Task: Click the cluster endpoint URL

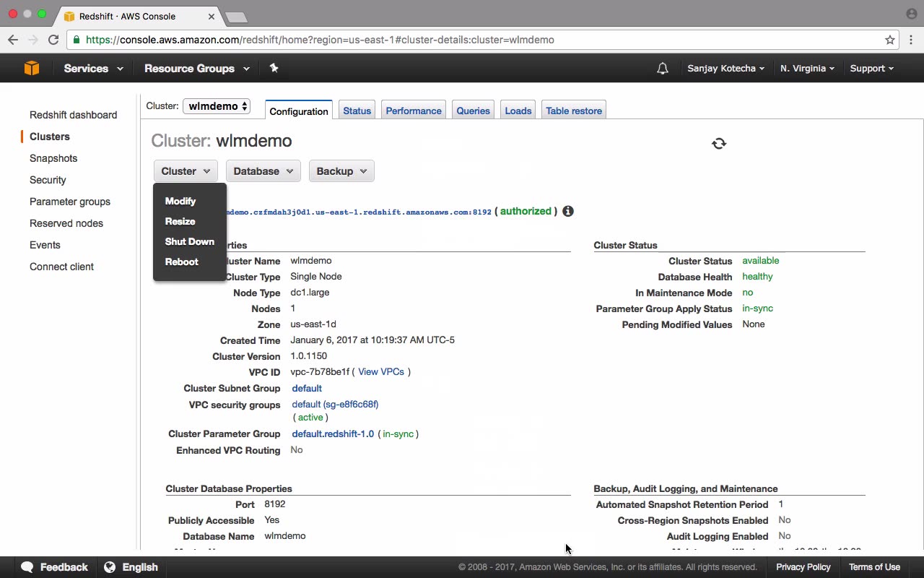Action: click(x=359, y=212)
